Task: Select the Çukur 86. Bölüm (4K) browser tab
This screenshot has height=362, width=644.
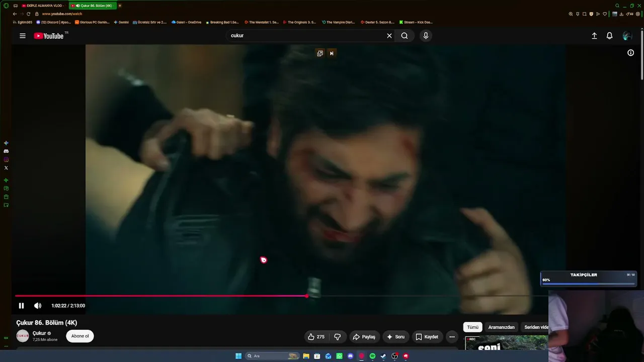Action: tap(92, 6)
